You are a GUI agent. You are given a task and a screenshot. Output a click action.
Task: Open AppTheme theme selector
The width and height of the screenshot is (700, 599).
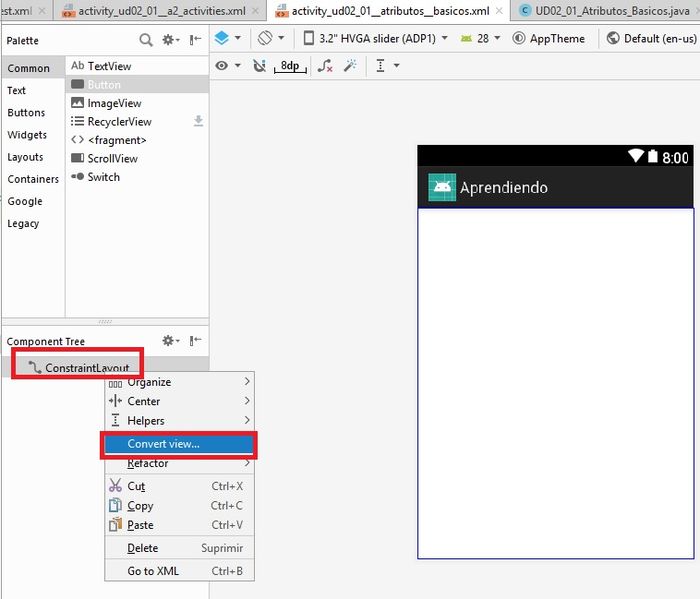549,38
